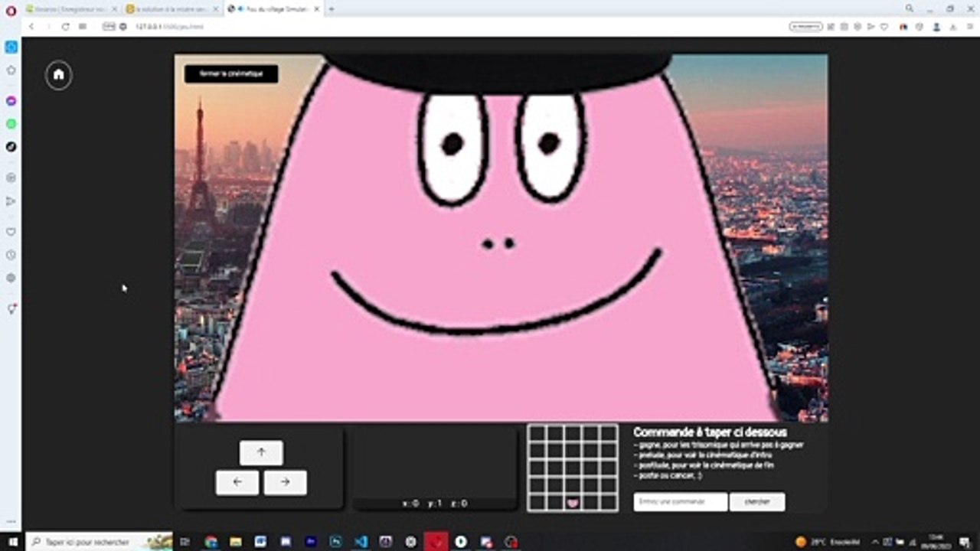980x551 pixels.
Task: Open File Explorer from the taskbar
Action: [x=235, y=542]
